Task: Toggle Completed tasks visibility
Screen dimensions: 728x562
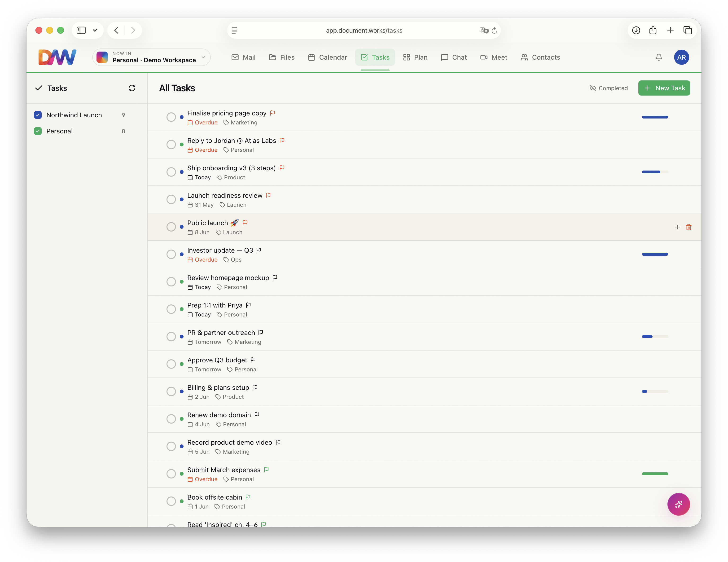Action: tap(609, 88)
